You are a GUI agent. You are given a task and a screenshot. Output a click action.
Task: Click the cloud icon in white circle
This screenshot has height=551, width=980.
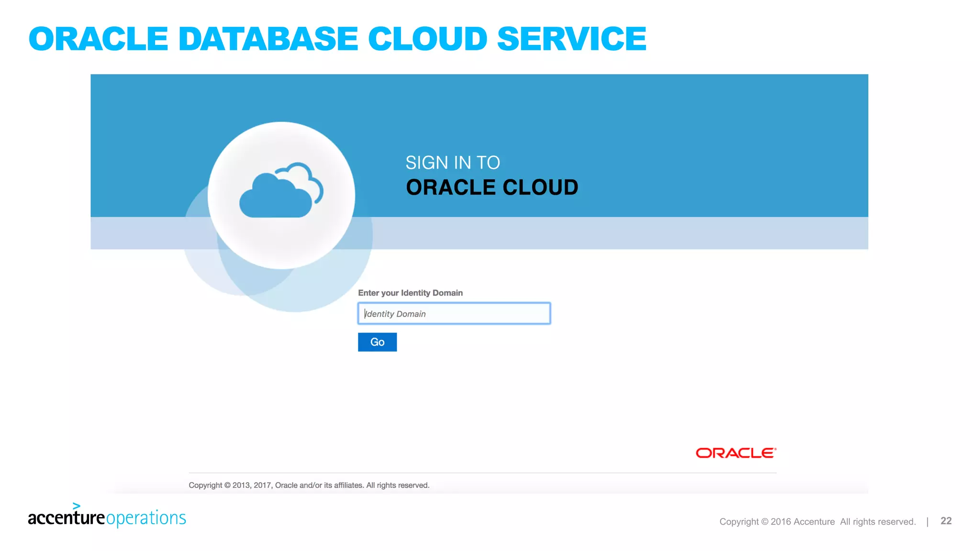pos(281,190)
